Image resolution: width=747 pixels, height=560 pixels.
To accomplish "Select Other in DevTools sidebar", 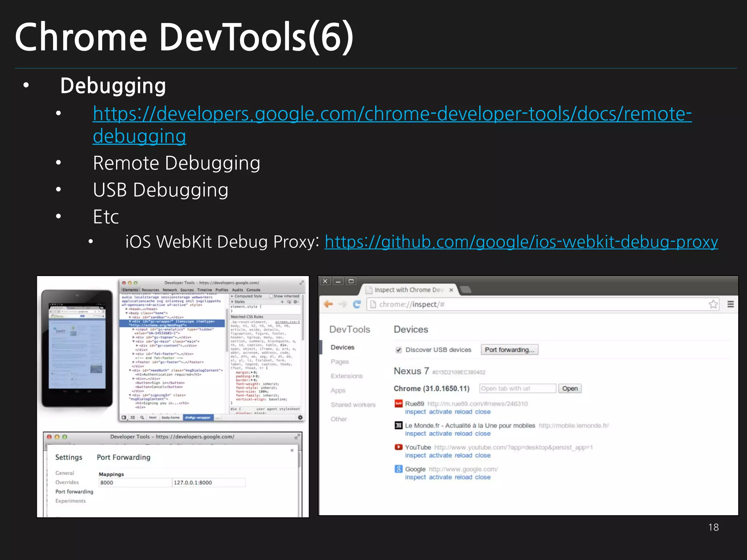I will pos(339,419).
